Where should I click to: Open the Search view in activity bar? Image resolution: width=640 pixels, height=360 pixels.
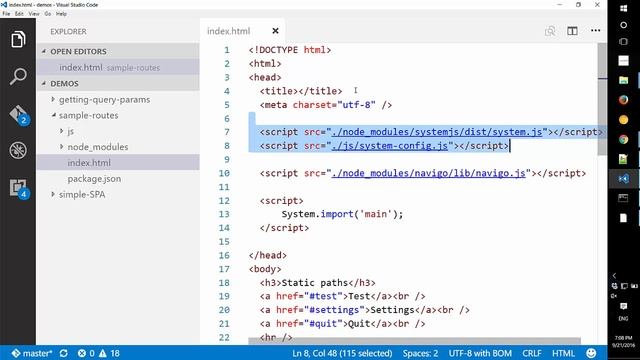click(18, 76)
